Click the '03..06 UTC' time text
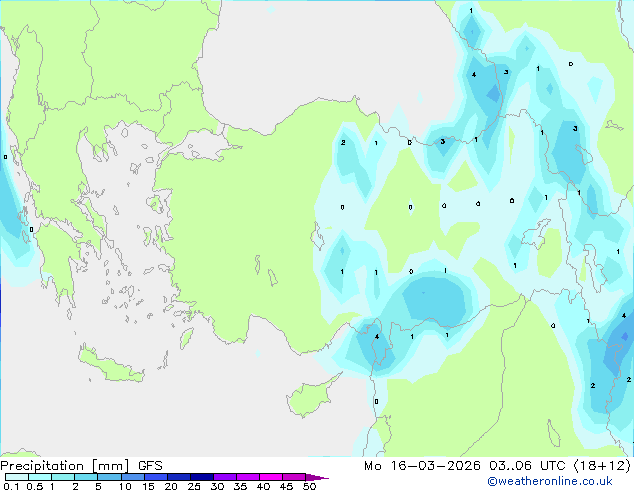 (x=527, y=466)
